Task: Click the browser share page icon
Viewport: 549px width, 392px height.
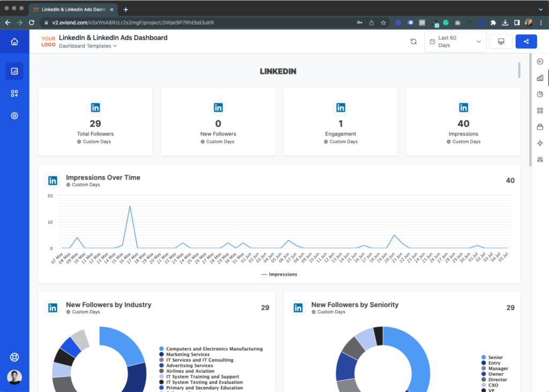Action: click(372, 22)
